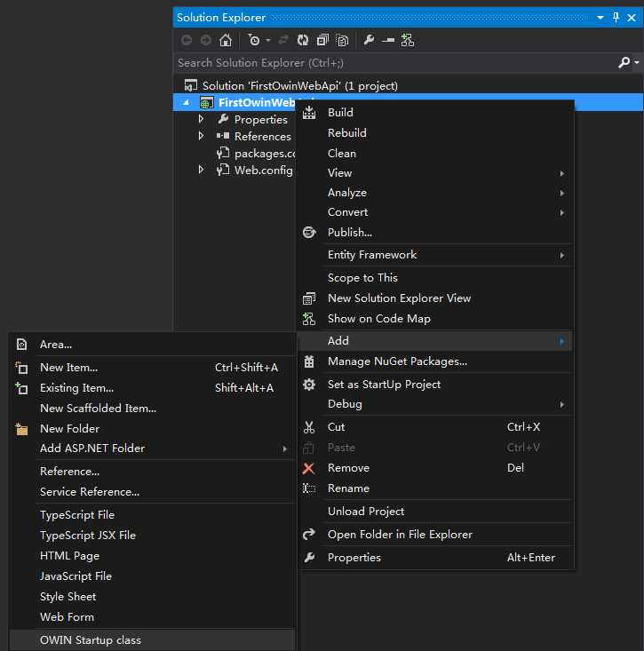Choose Properties Alt+Enter menu entry
Image resolution: width=644 pixels, height=651 pixels.
[435, 558]
